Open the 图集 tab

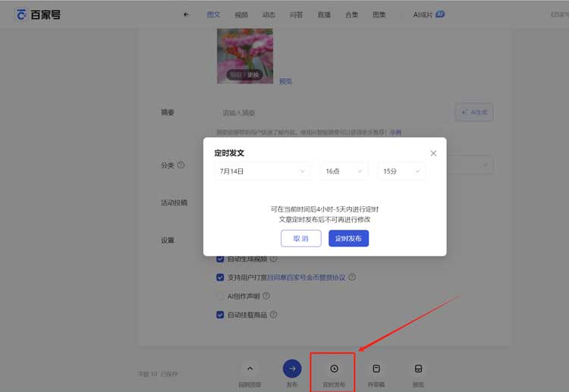point(379,14)
